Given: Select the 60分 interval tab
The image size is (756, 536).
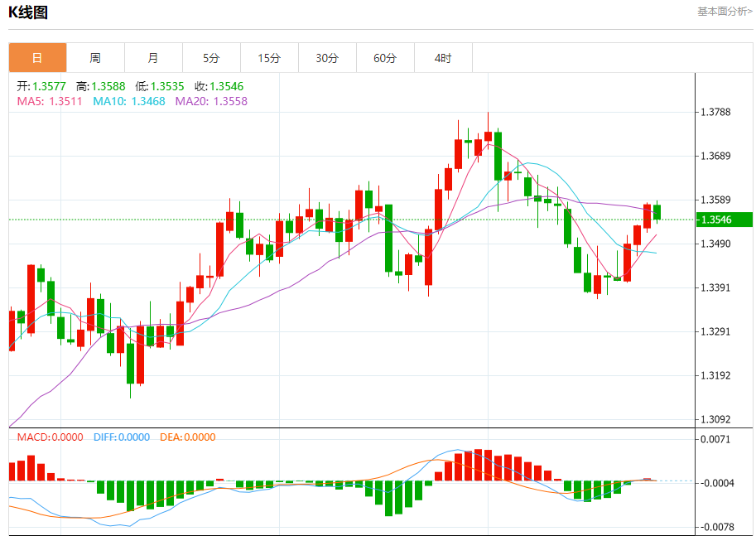Looking at the screenshot, I should coord(385,58).
